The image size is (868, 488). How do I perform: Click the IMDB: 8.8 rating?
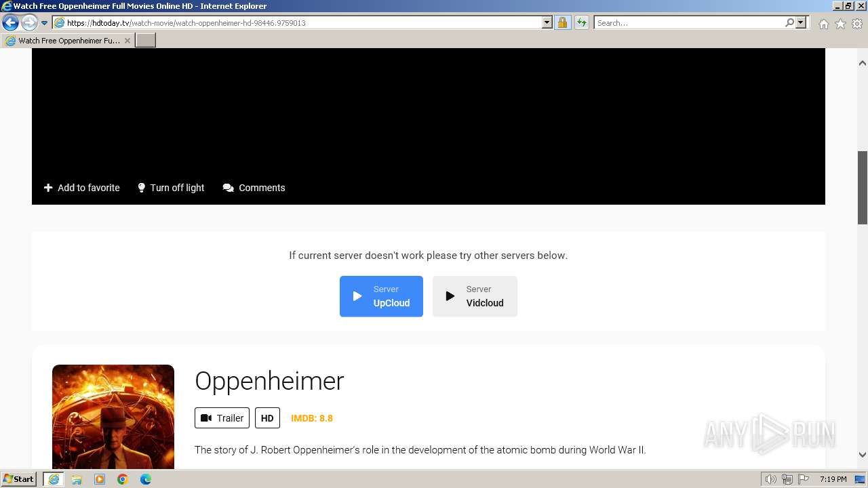click(x=312, y=418)
